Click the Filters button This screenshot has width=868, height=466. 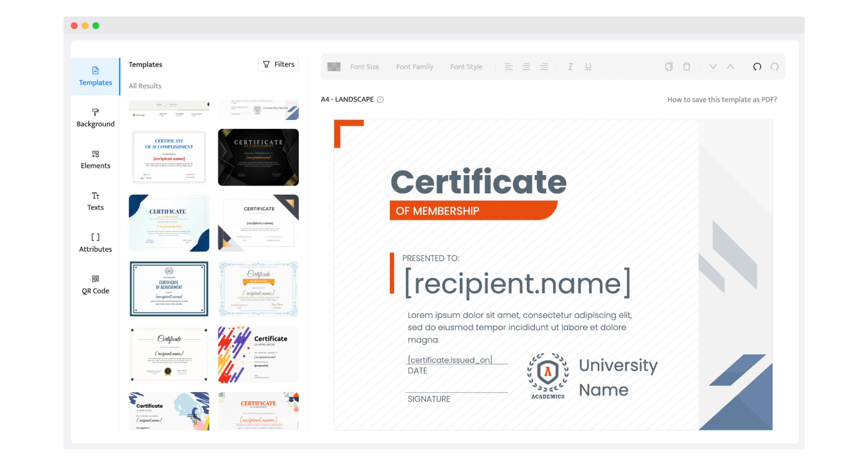(278, 64)
